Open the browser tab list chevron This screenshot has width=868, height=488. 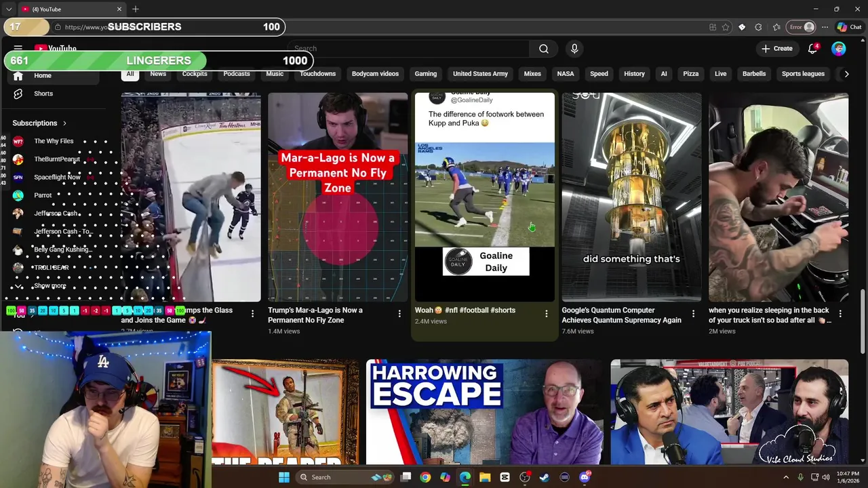(x=9, y=9)
